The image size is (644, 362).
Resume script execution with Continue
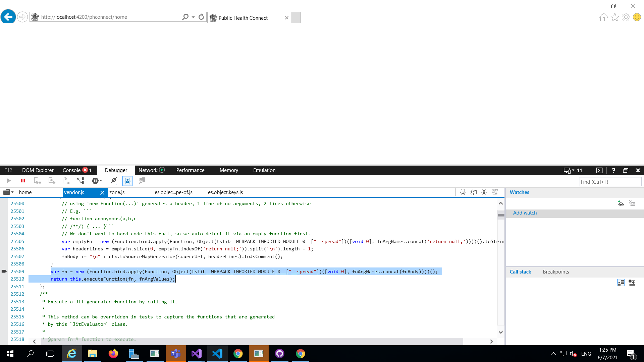coord(9,181)
